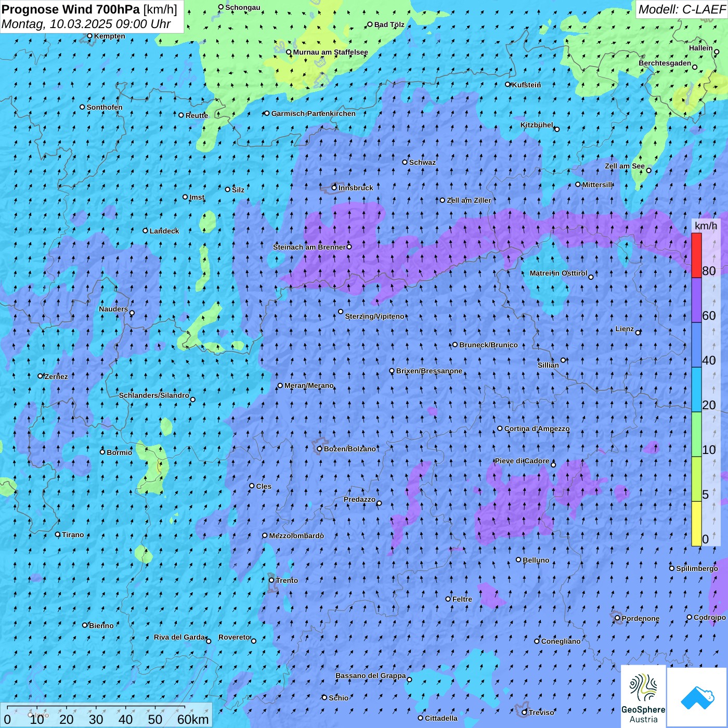Image resolution: width=728 pixels, height=728 pixels.
Task: Click the purple 60 km/h legend color
Action: tap(696, 300)
